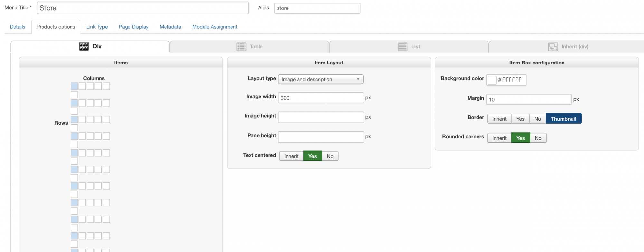The height and width of the screenshot is (252, 644).
Task: Click the Details tab link
Action: 17,27
